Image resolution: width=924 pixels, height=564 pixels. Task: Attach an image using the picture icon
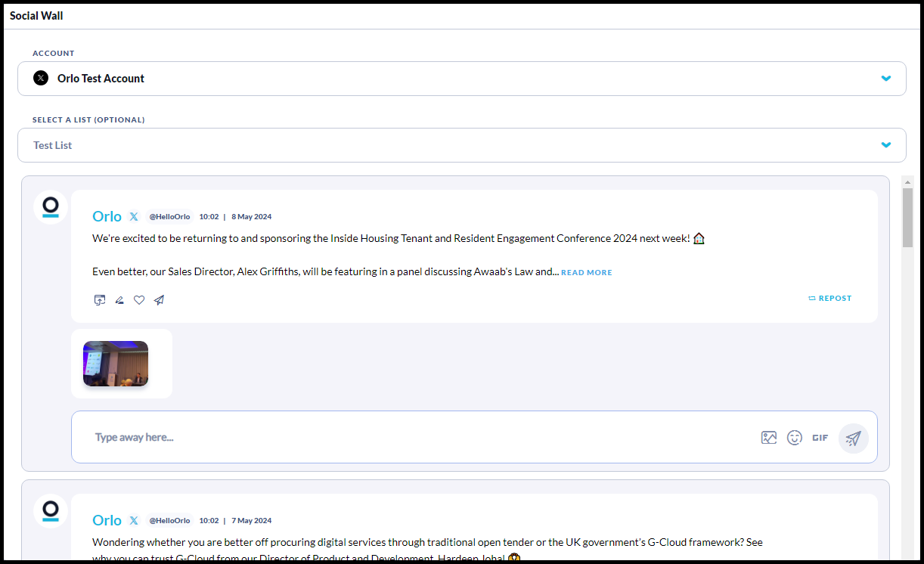(x=769, y=438)
